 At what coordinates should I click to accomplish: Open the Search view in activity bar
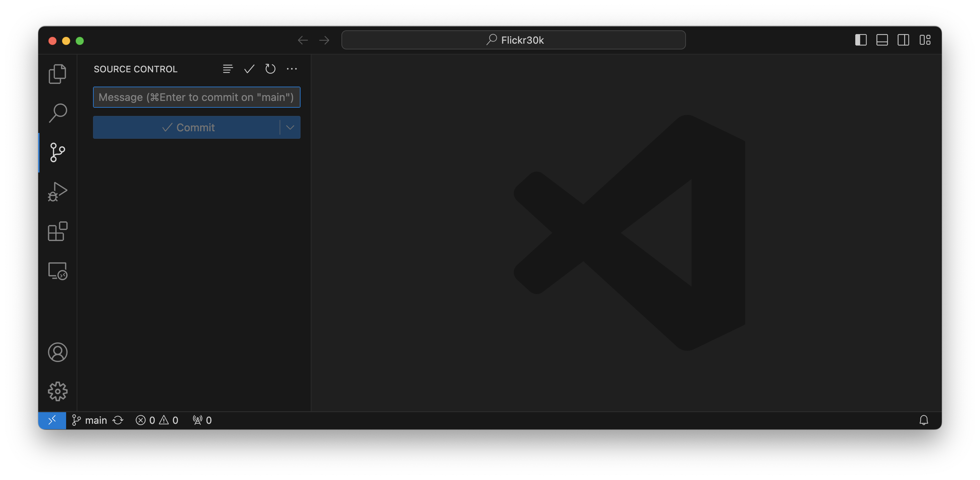[58, 113]
